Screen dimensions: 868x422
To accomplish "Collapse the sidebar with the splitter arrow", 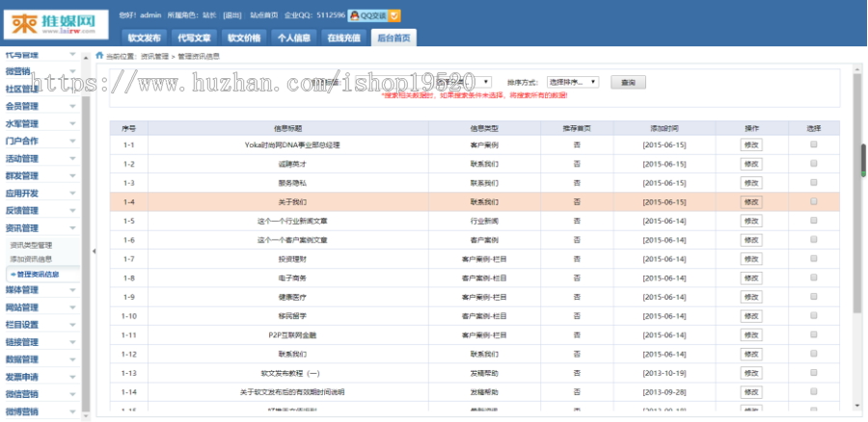I will [x=94, y=251].
